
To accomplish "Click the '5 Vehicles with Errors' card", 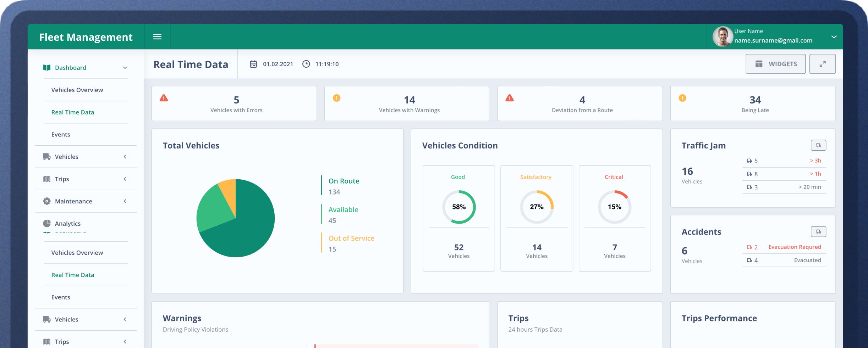I will coord(234,103).
